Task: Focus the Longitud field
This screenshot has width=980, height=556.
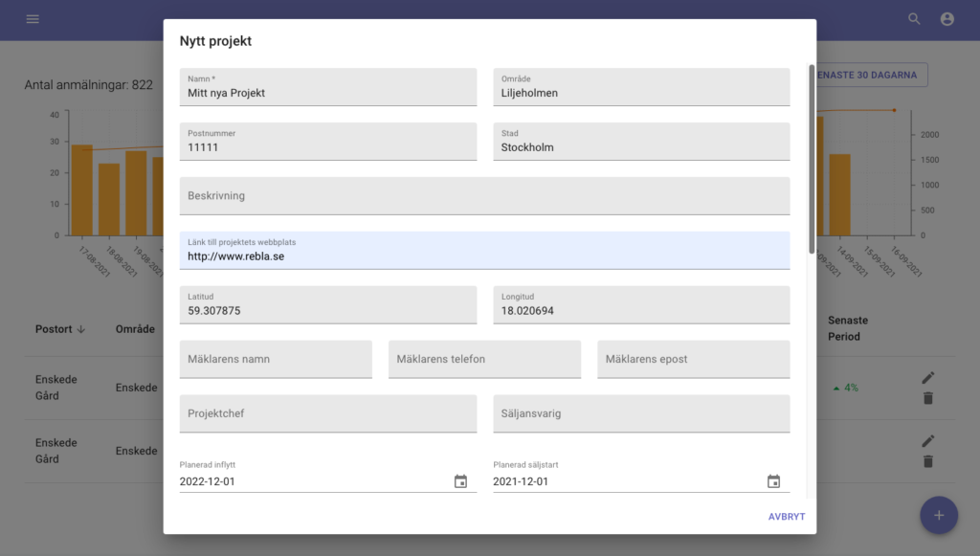Action: click(x=641, y=305)
